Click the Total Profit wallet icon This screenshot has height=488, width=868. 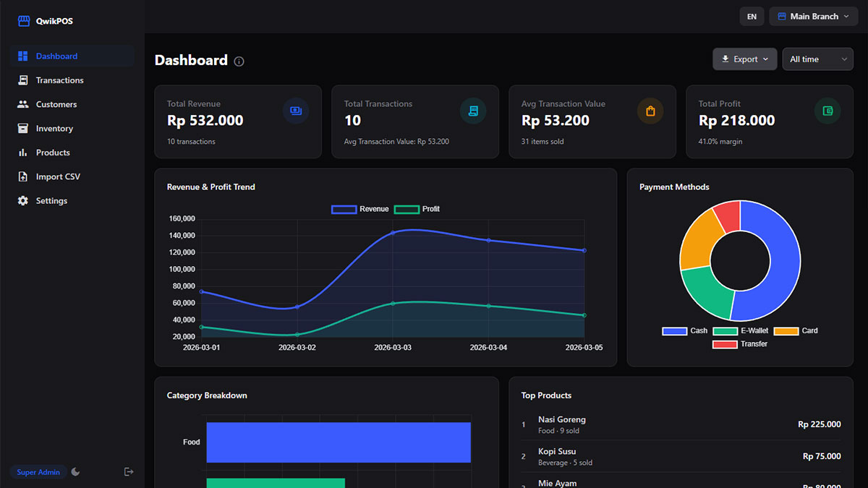click(827, 111)
